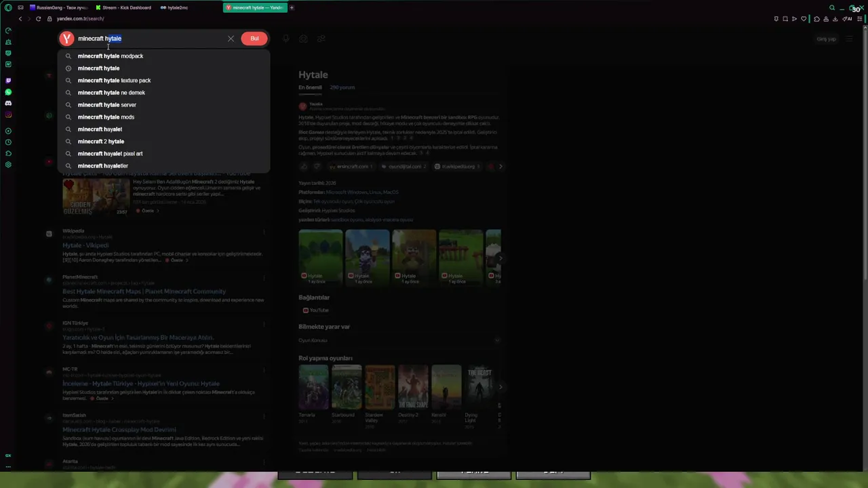Advance the Hytale image carousel with arrow
Screen dimensions: 868x488
pos(500,258)
